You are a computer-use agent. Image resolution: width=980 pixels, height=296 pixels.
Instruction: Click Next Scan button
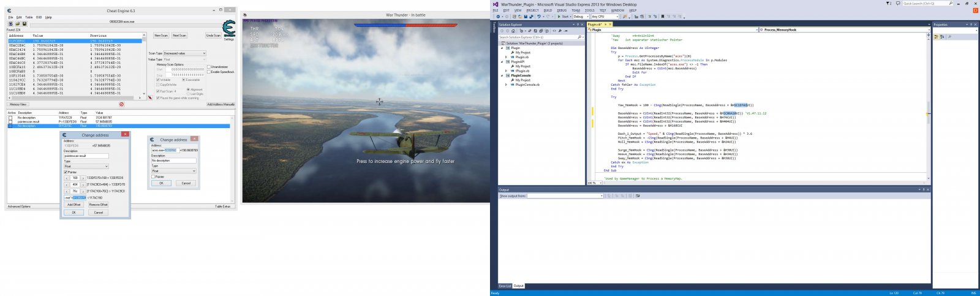point(179,36)
